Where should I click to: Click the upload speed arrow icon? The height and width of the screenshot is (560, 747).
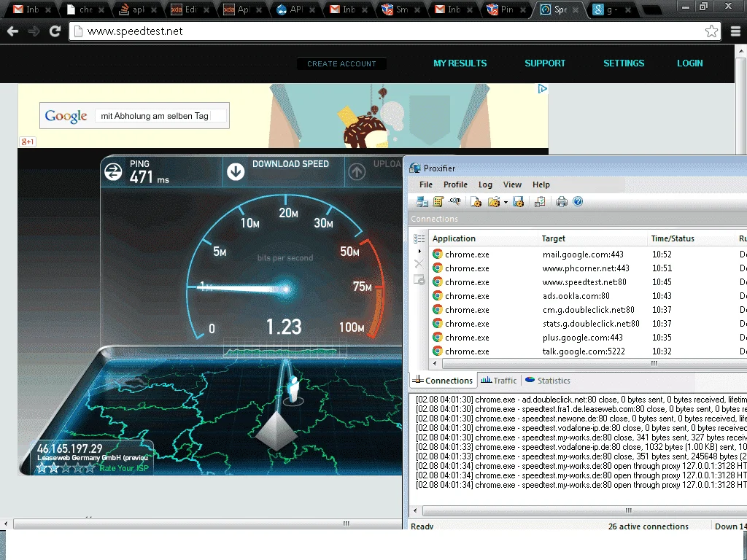tap(357, 171)
